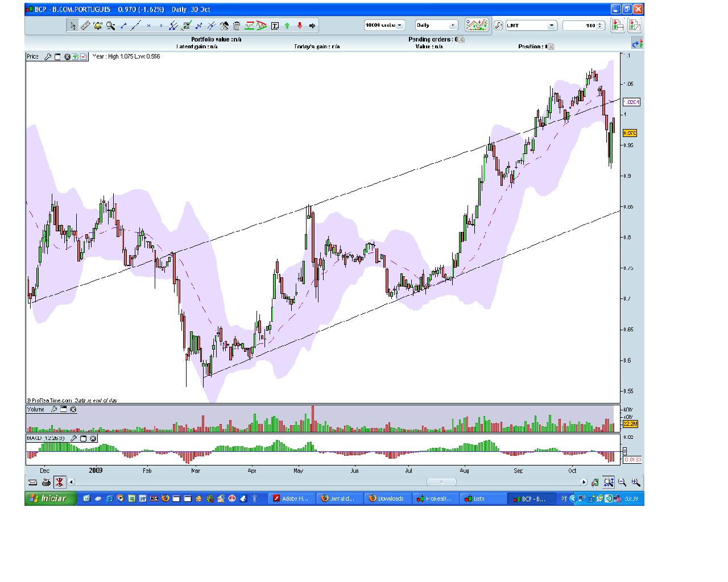728x582 pixels.
Task: Open the hammer and wrench settings tool
Action: [x=224, y=26]
